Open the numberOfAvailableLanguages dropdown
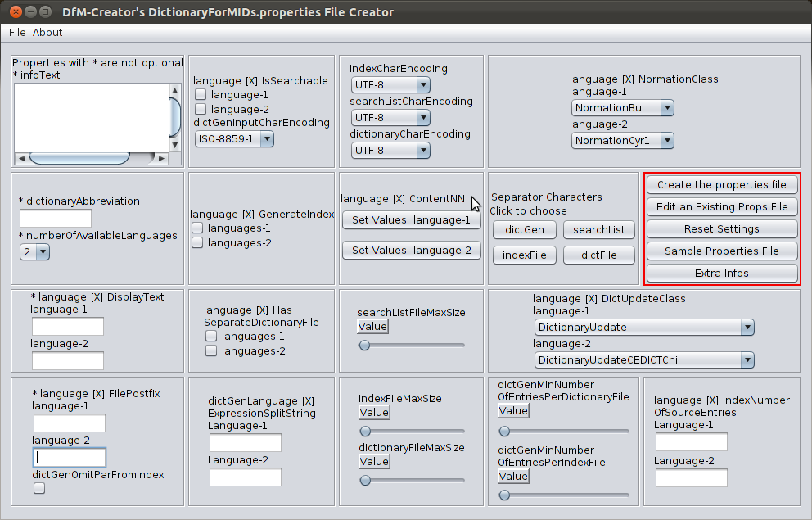The height and width of the screenshot is (520, 812). point(35,252)
